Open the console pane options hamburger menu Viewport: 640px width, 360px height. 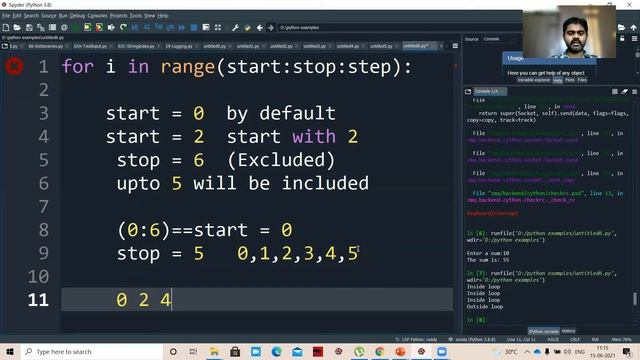(634, 91)
